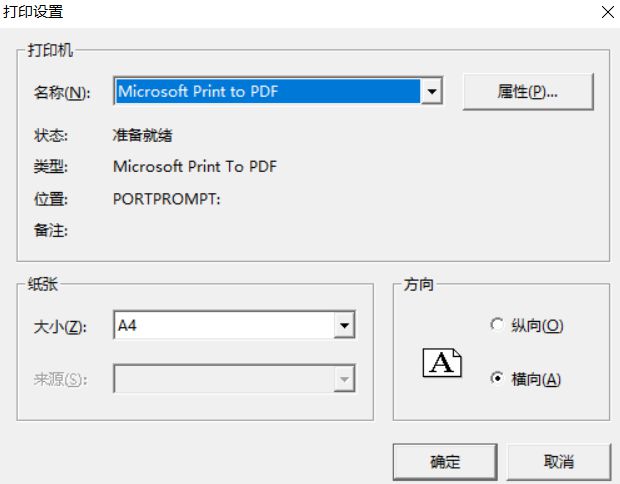Confirm with the 确定 button
The width and height of the screenshot is (620, 484).
pos(445,462)
